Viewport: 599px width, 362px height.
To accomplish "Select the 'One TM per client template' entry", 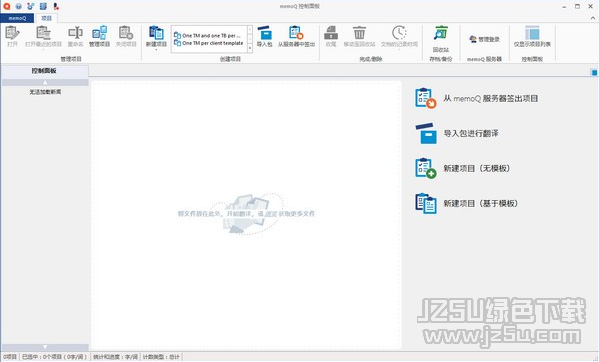I will coord(209,43).
